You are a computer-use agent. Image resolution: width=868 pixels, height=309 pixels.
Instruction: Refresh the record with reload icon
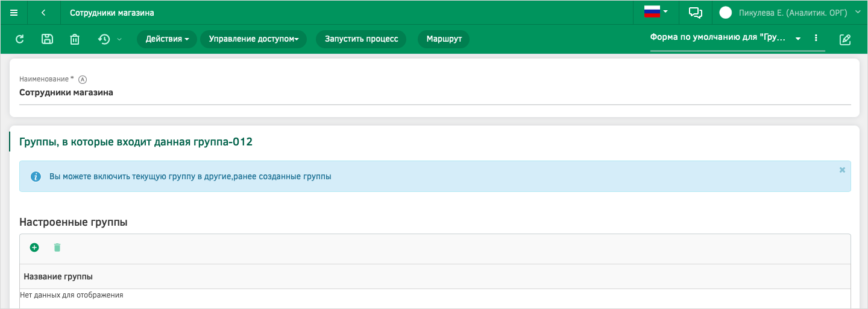click(19, 39)
